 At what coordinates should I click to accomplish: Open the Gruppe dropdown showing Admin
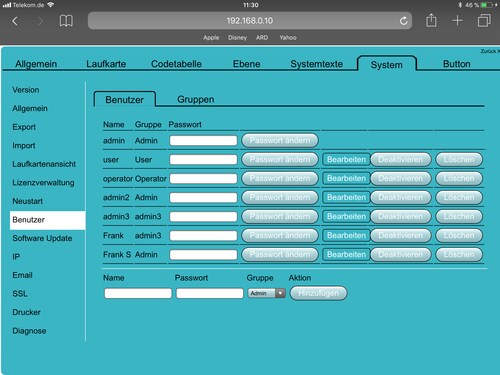[x=266, y=293]
